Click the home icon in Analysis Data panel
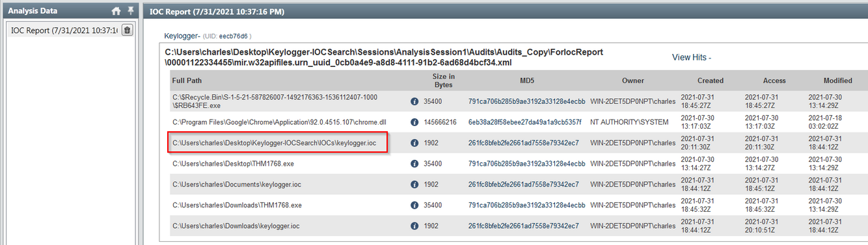The image size is (868, 245). coord(116,11)
